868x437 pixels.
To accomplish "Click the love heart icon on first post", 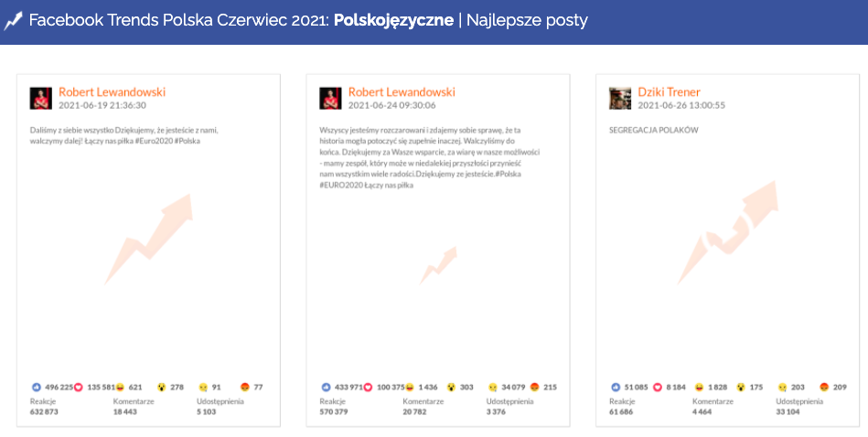I will (79, 387).
